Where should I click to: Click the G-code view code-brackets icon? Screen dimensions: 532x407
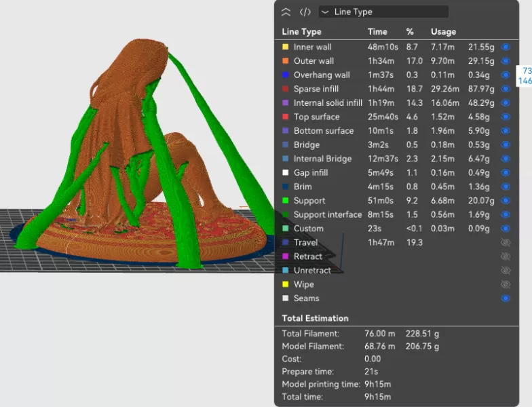click(305, 12)
